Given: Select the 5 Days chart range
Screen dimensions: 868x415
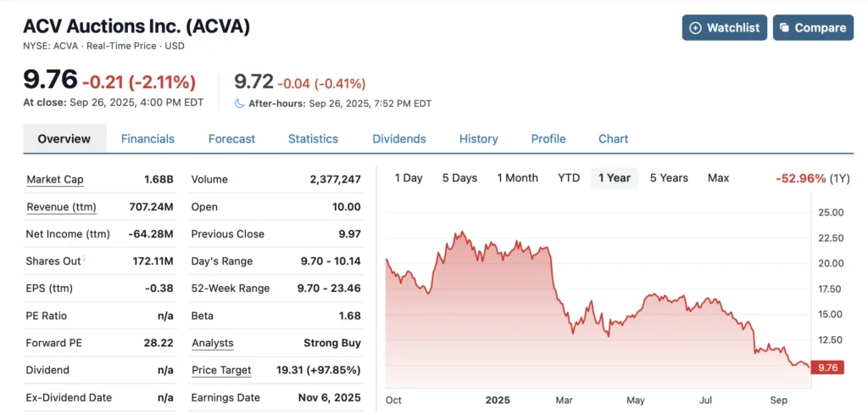Looking at the screenshot, I should click(459, 178).
